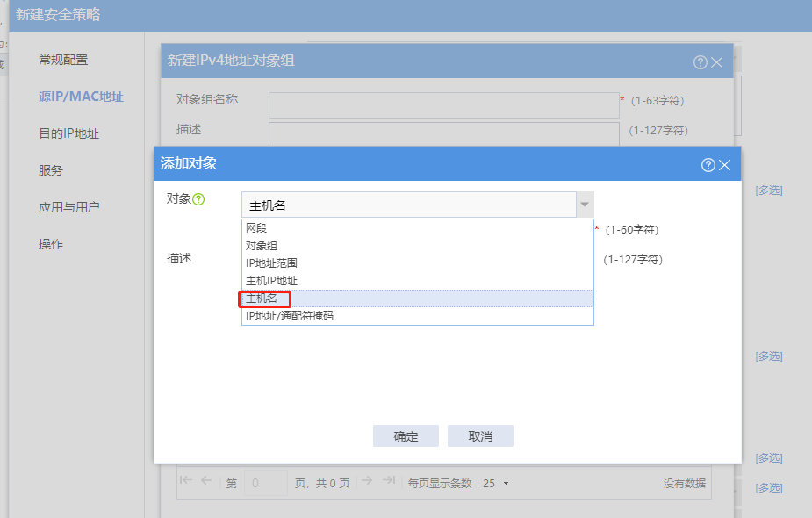The height and width of the screenshot is (518, 812).
Task: Click the 描述 field in IPv4地址对象组 dialog
Action: tap(444, 133)
